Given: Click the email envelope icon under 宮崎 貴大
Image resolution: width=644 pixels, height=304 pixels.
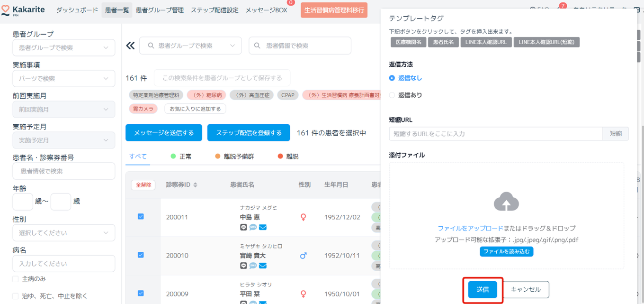Looking at the screenshot, I should [x=263, y=266].
